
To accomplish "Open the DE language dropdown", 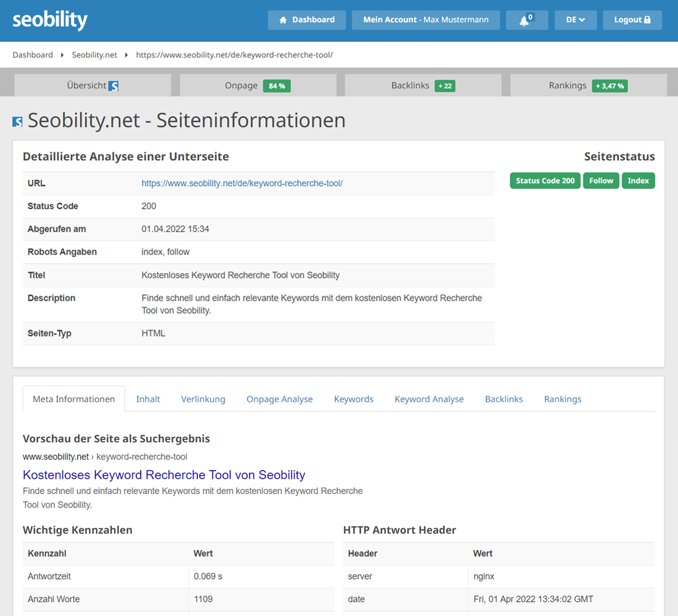I will [576, 20].
